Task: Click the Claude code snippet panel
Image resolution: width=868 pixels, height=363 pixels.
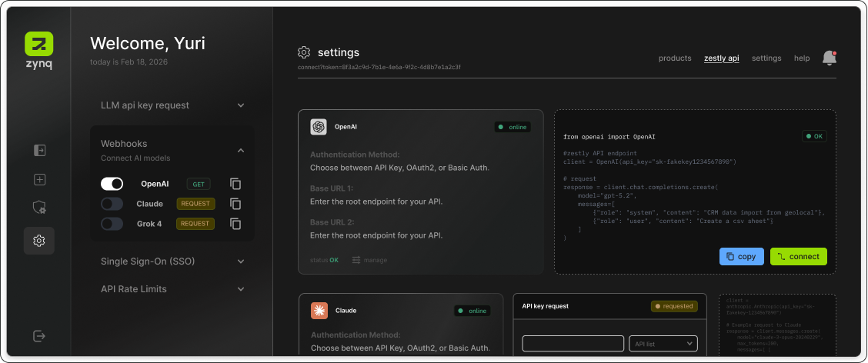Action: (777, 325)
